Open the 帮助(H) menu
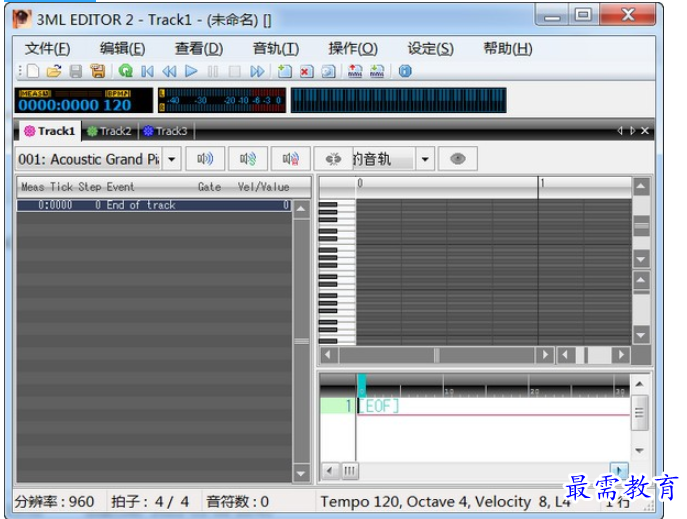 point(508,49)
